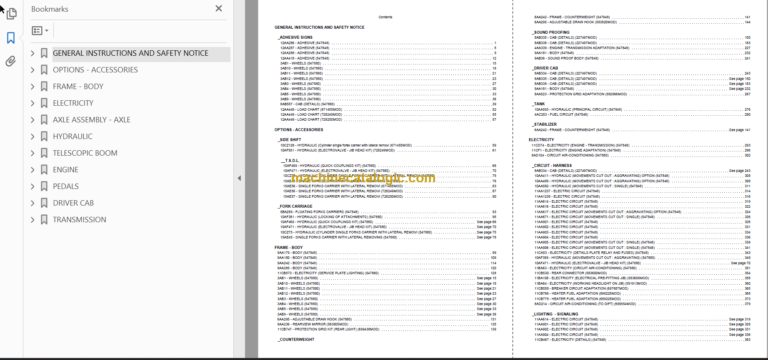Open the Page Thumbnails panel icon
Screen dimensions: 768x360
[11, 14]
